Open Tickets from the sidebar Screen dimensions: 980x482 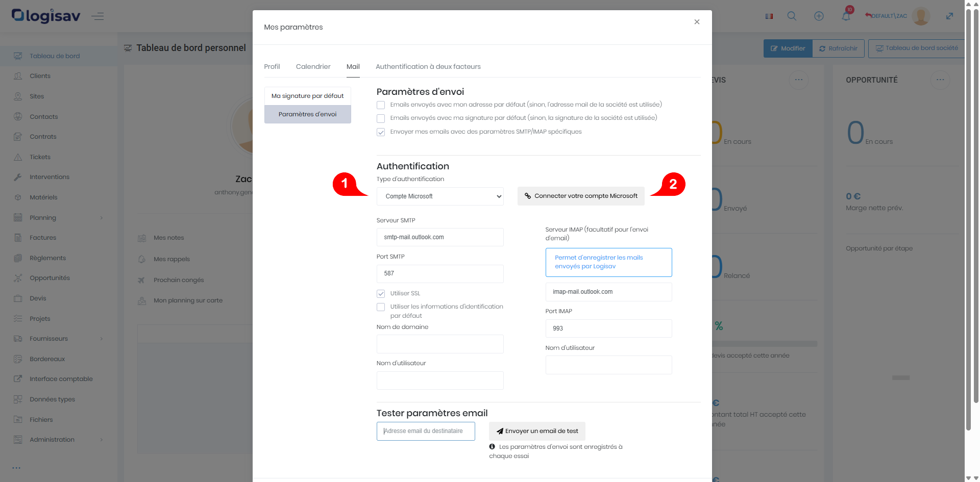tap(40, 157)
